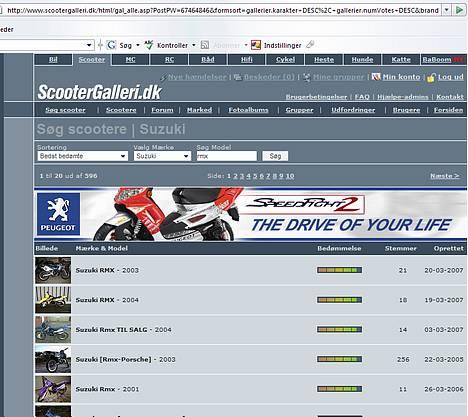Image resolution: width=468 pixels, height=417 pixels.
Task: Click the Kontroller spell-check icon
Action: [x=149, y=45]
